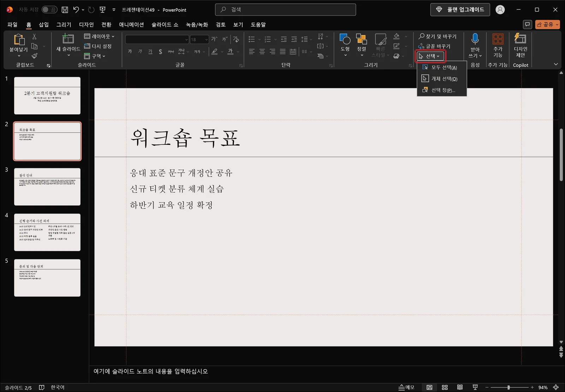Toggle the AutoSave switch

point(49,10)
